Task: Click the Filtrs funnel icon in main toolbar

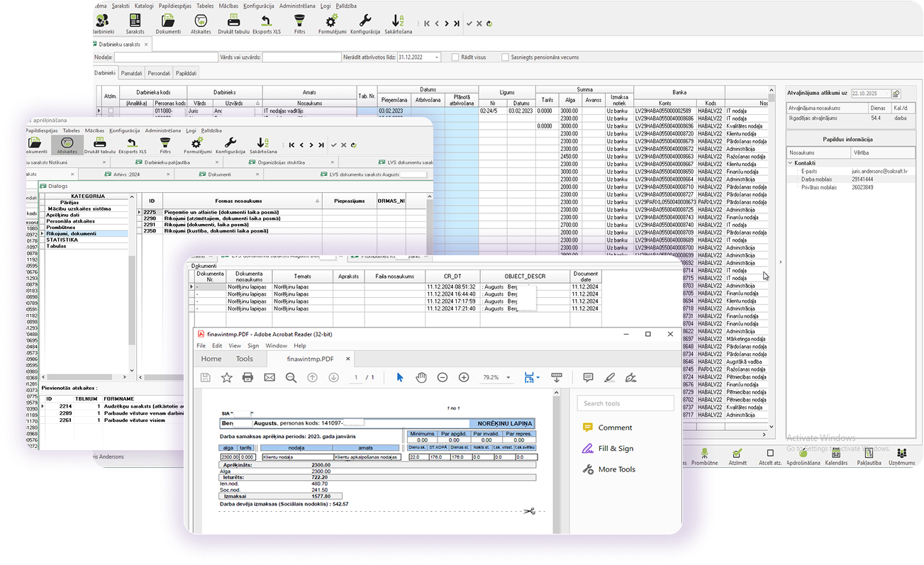Action: coord(299,23)
